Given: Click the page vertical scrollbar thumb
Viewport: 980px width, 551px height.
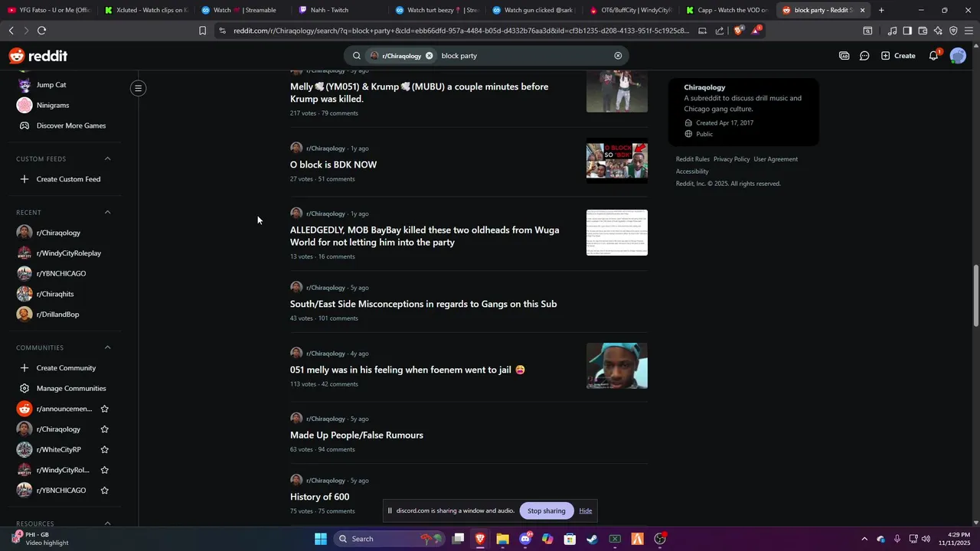Looking at the screenshot, I should (975, 296).
